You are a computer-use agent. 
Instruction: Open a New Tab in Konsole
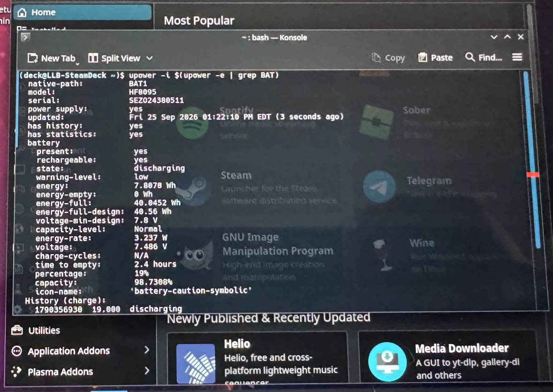(x=52, y=58)
